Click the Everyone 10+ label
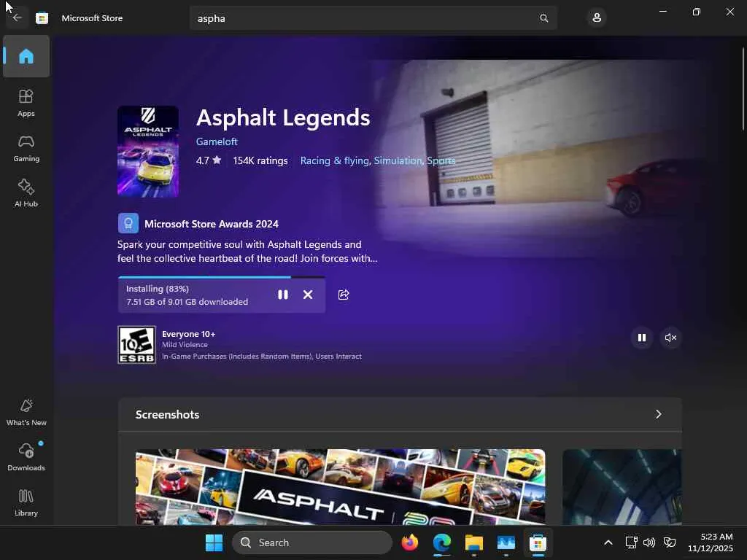Image resolution: width=747 pixels, height=560 pixels. click(x=189, y=334)
